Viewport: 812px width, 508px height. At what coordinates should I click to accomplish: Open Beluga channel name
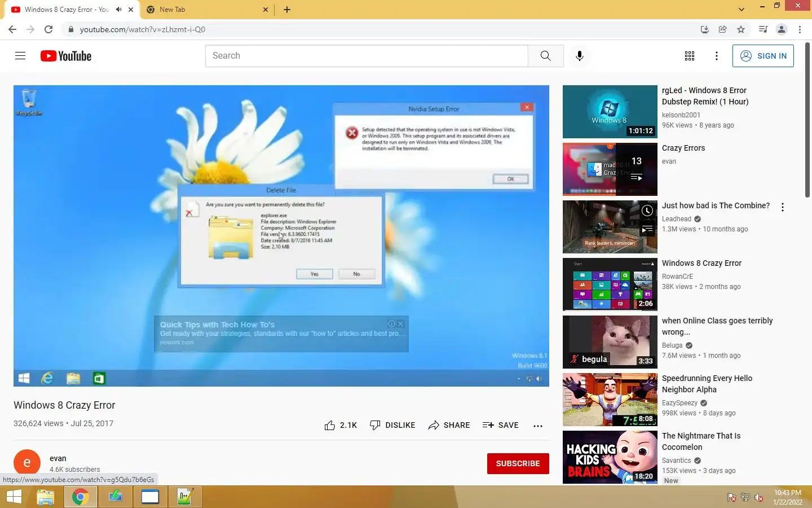click(x=672, y=345)
